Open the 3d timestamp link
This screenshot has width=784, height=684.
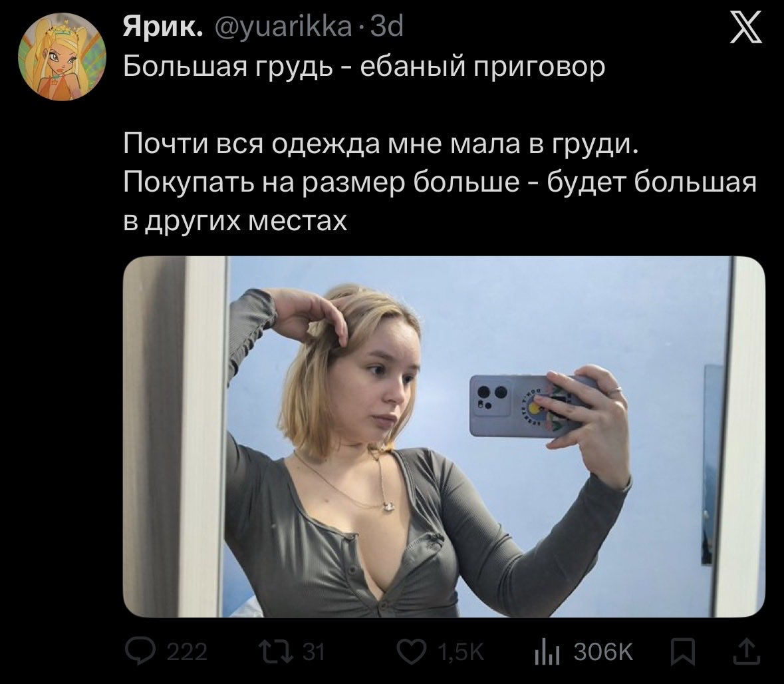[x=387, y=27]
